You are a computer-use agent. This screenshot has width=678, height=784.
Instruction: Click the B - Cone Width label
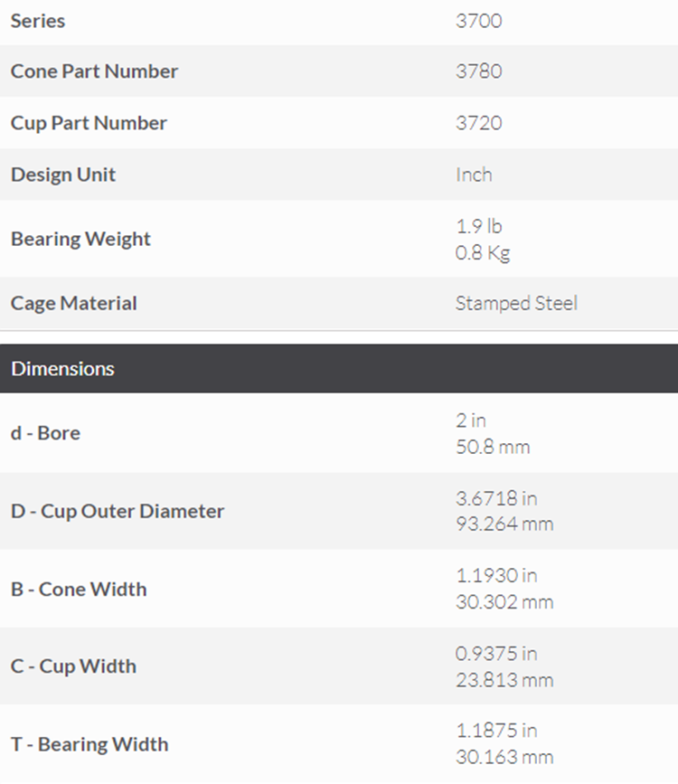click(x=79, y=589)
